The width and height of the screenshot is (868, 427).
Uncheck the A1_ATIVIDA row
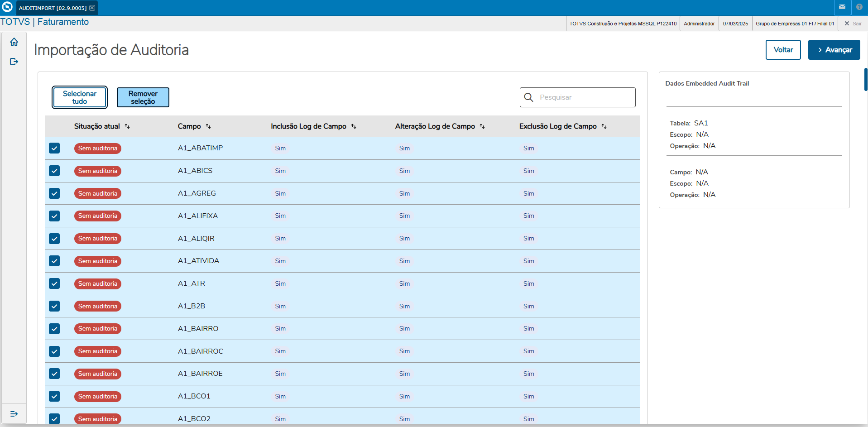tap(54, 261)
